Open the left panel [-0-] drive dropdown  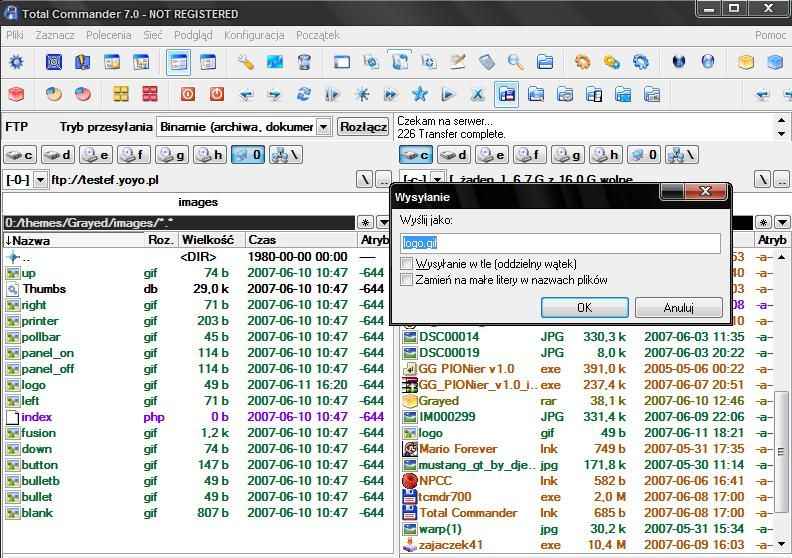[x=40, y=180]
